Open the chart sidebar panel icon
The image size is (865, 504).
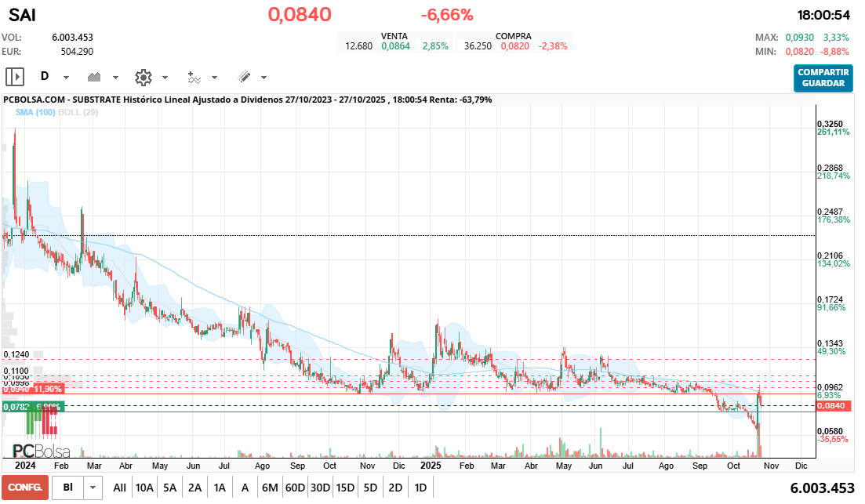point(13,76)
